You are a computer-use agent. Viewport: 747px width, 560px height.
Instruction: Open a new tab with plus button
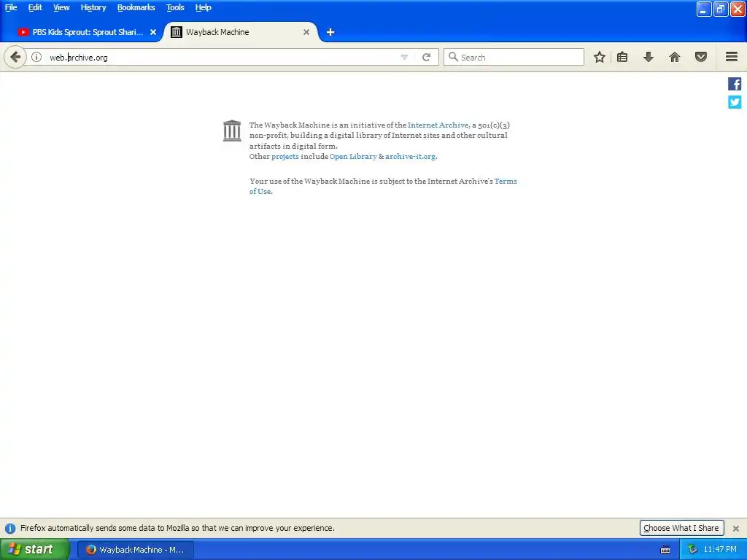point(330,32)
